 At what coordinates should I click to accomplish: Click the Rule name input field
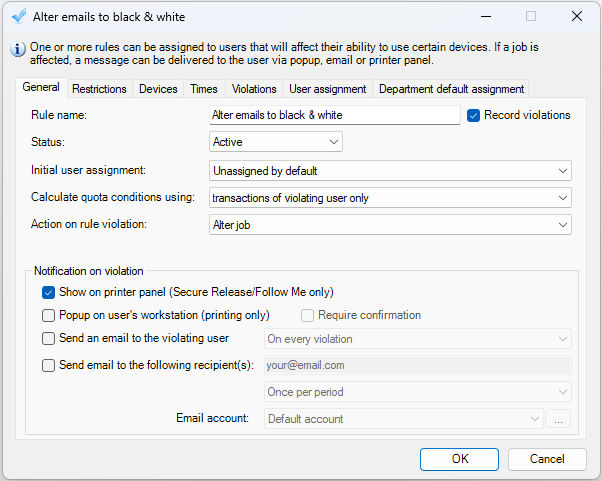[334, 115]
